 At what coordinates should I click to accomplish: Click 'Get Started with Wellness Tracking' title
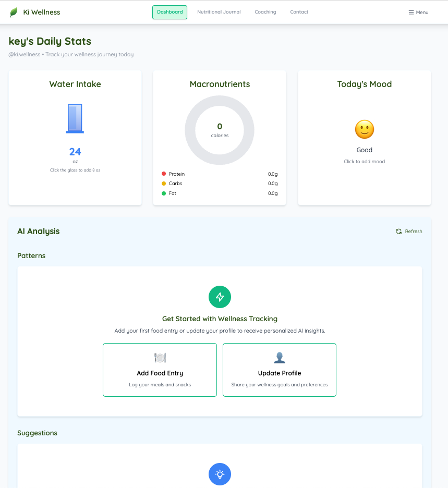[x=220, y=319]
